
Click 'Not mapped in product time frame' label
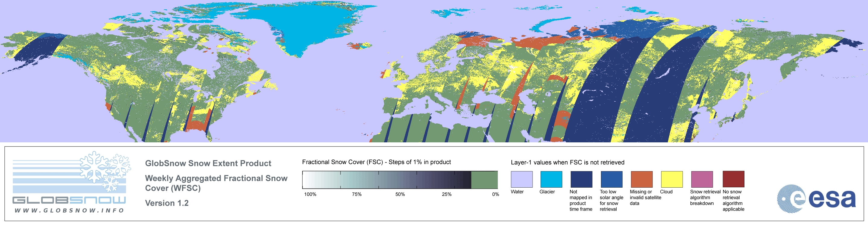(x=581, y=200)
